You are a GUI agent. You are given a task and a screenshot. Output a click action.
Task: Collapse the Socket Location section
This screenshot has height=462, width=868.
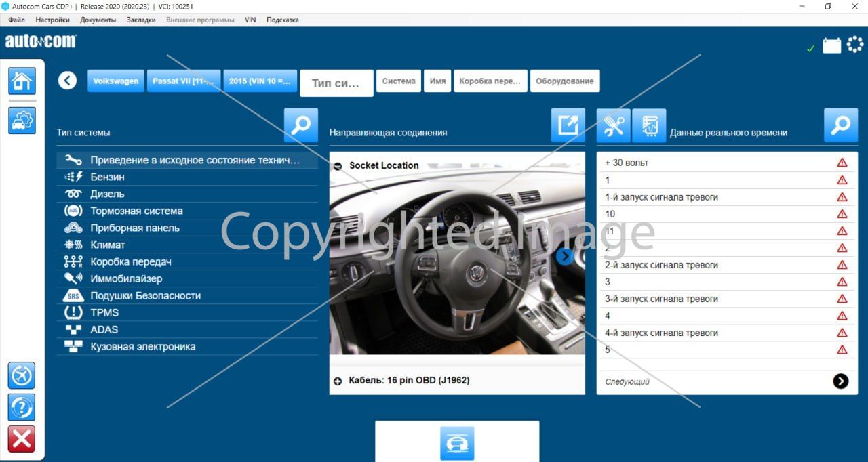(338, 165)
